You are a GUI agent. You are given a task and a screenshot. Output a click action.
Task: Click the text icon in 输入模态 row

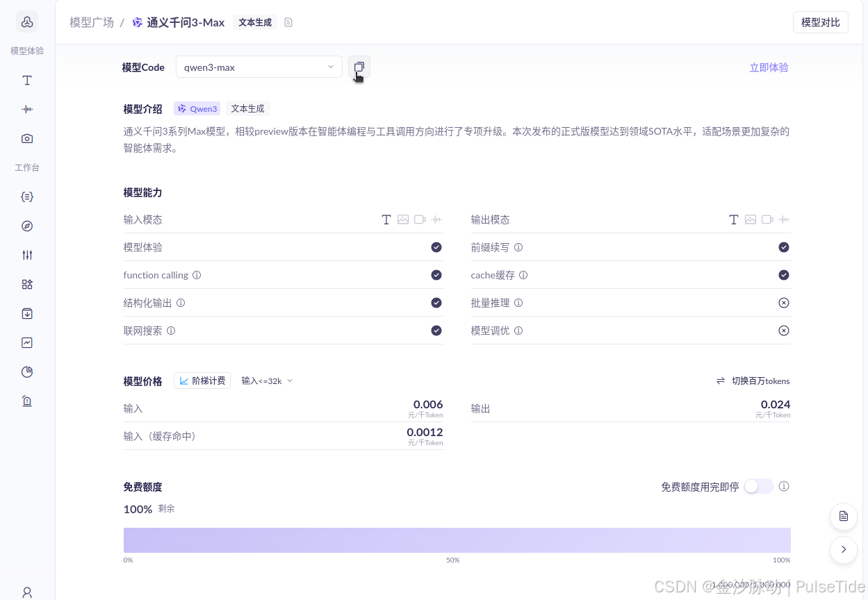coord(386,219)
